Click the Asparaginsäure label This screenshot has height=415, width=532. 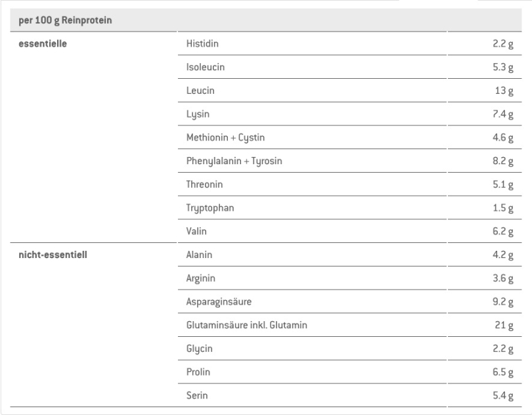coord(219,302)
